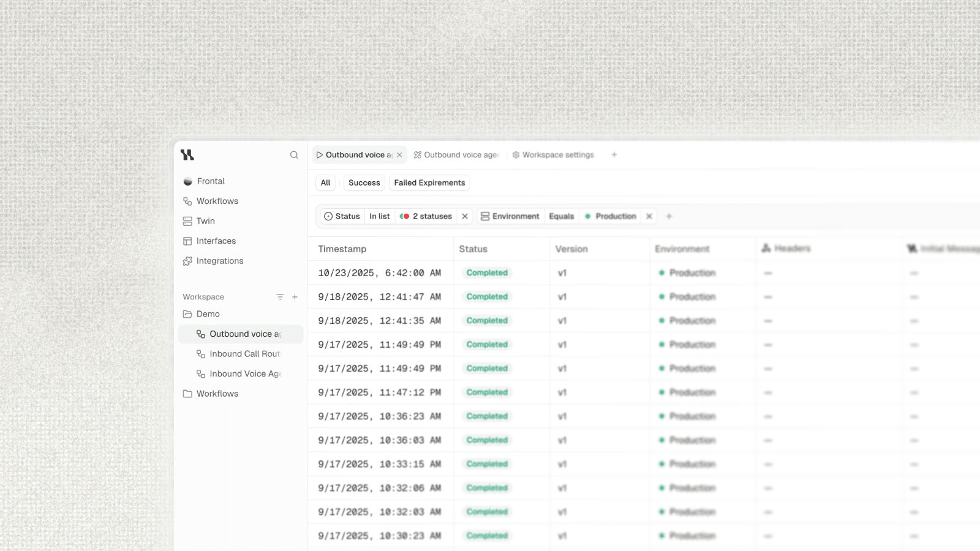Screen dimensions: 980x551
Task: Expand the Workflows folder under Workspace
Action: pyautogui.click(x=211, y=394)
